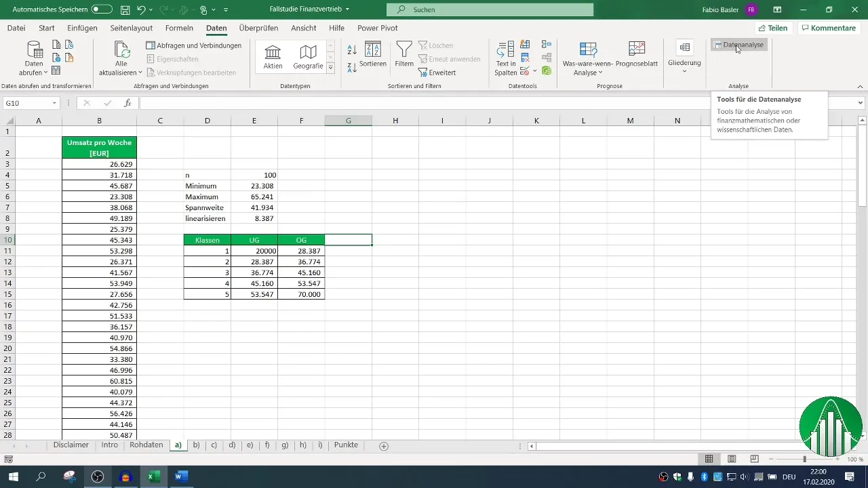Screen dimensions: 868x488
Task: Click the Prognoseblatt button
Action: coord(636,54)
